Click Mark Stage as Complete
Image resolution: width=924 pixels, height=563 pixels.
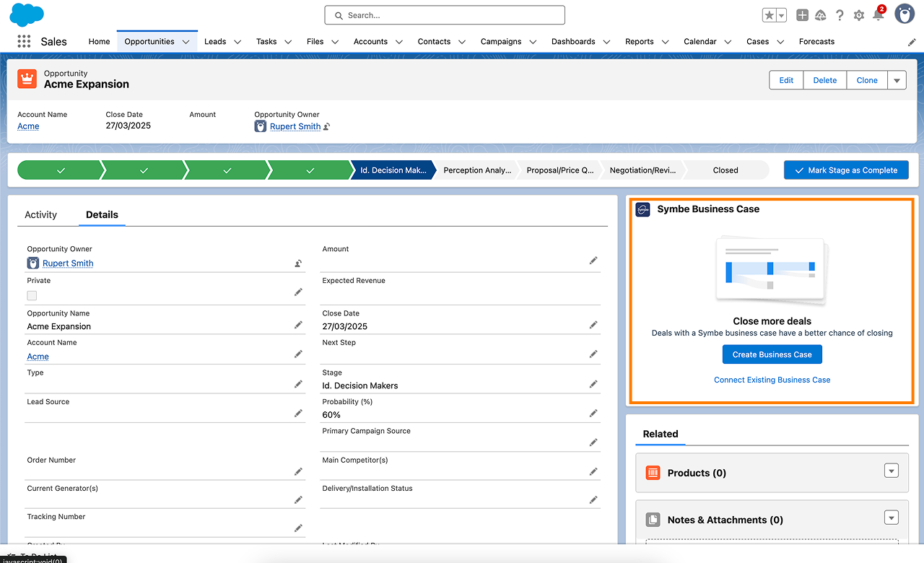tap(846, 170)
